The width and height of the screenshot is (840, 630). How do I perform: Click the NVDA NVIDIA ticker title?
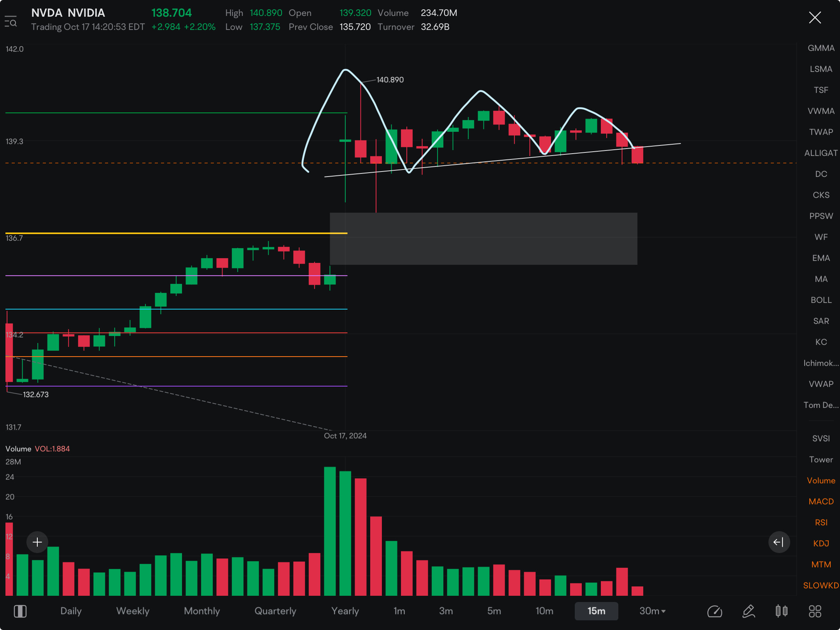pos(68,13)
